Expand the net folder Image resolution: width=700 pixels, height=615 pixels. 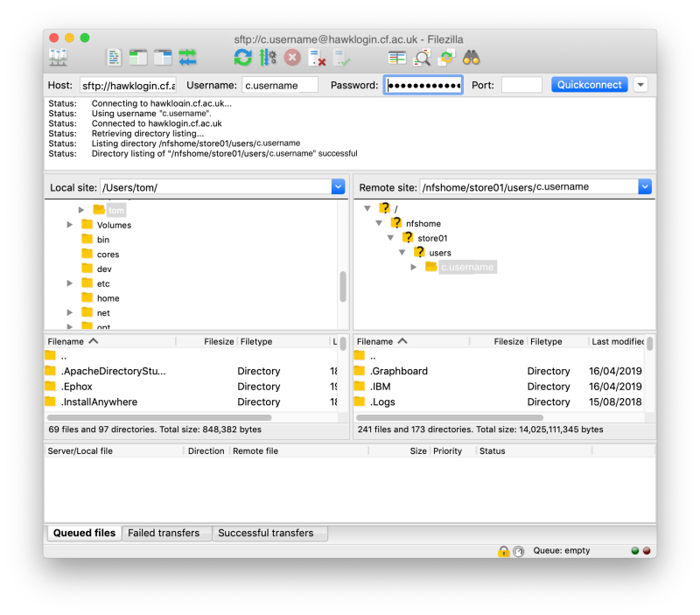point(70,312)
